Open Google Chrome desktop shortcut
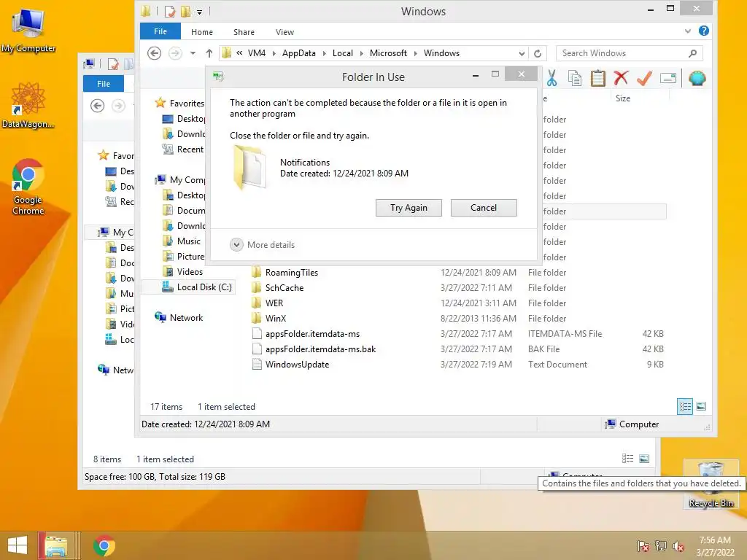Screen dimensions: 747x560 [28, 187]
